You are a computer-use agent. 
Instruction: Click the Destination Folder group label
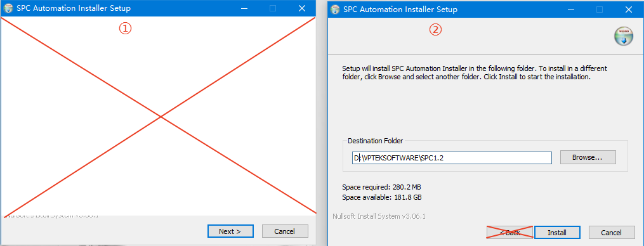point(376,141)
